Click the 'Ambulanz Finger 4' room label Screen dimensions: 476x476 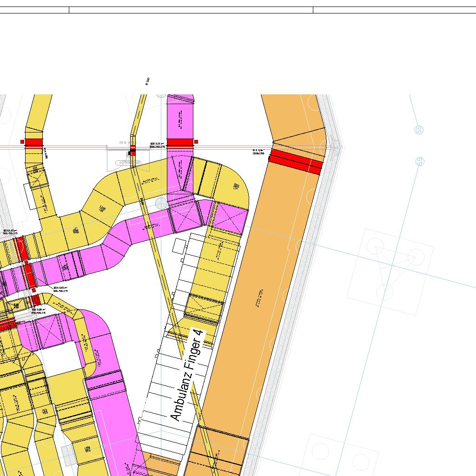click(x=188, y=376)
